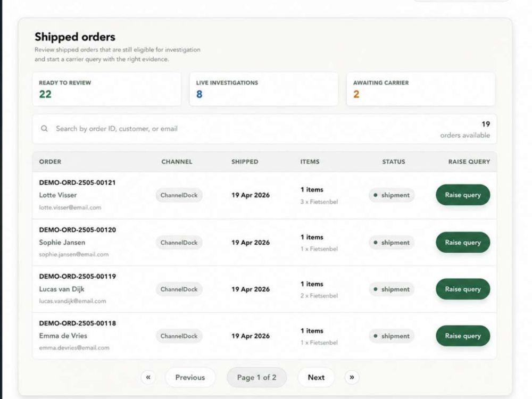The height and width of the screenshot is (399, 532).
Task: Click ChannelDock tag in Emma de Vries row
Action: point(179,336)
